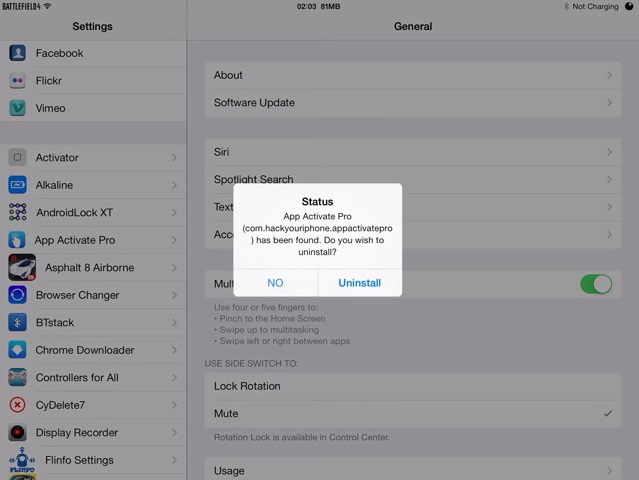Tap the 'Controllers for All' label
The image size is (639, 480).
(x=77, y=378)
